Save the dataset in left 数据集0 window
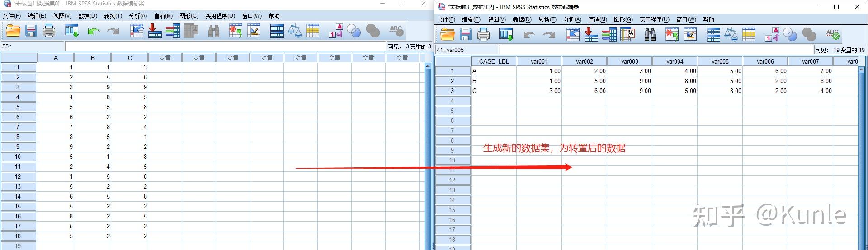The height and width of the screenshot is (250, 868). click(31, 31)
